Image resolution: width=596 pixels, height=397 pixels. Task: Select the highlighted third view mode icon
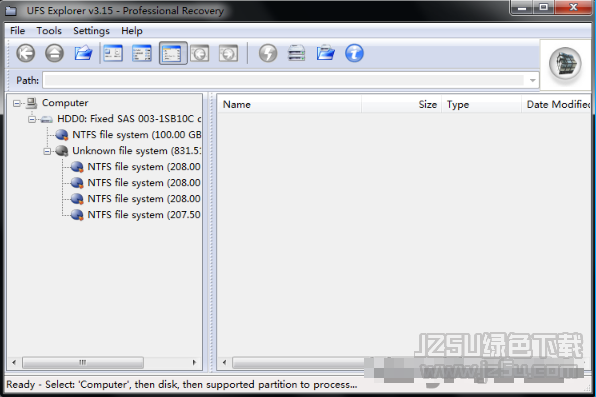coord(173,53)
